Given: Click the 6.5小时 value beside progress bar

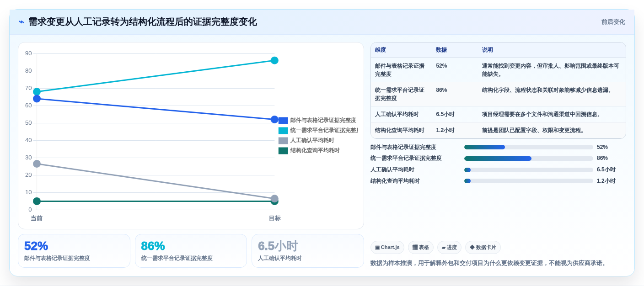Looking at the screenshot, I should [606, 170].
